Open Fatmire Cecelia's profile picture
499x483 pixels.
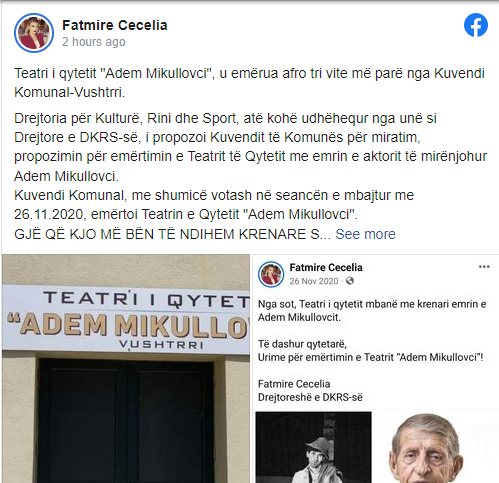34,33
